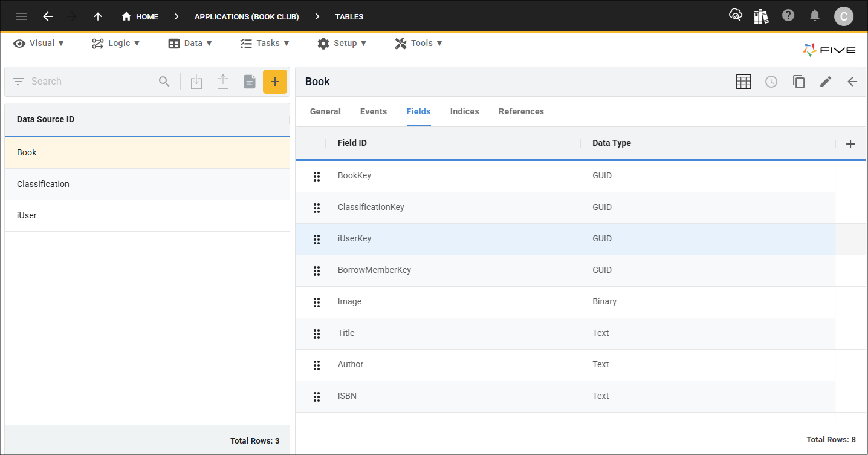Select the ISBN field
This screenshot has height=455, width=868.
pyautogui.click(x=347, y=396)
